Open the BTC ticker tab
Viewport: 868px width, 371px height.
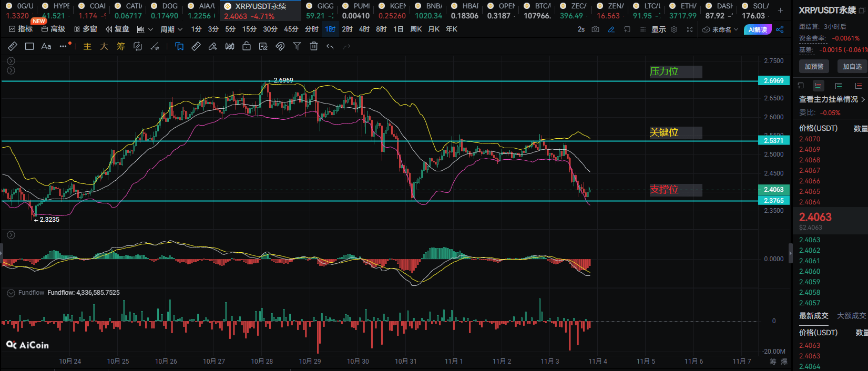click(x=538, y=11)
